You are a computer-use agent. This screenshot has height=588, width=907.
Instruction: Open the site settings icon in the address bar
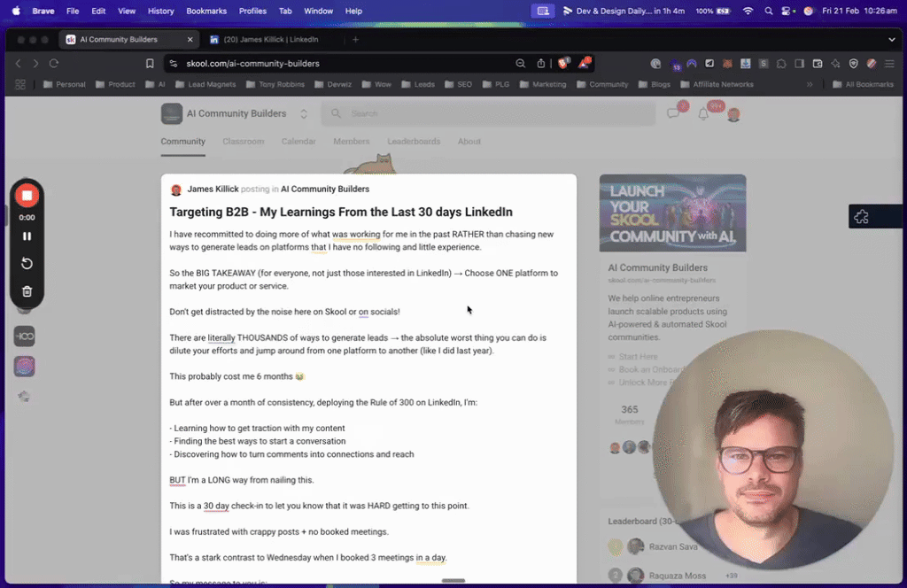pyautogui.click(x=174, y=64)
